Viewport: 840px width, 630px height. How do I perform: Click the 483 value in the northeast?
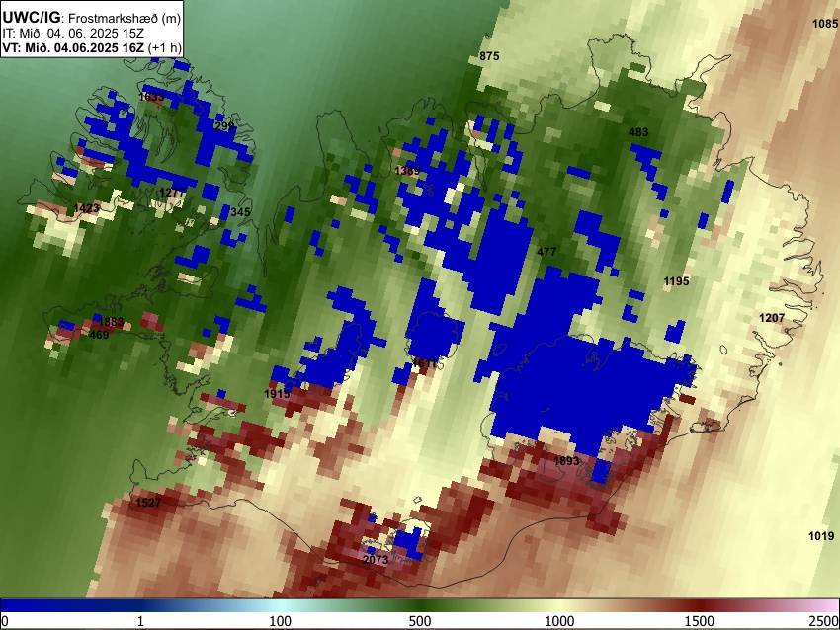pos(638,131)
